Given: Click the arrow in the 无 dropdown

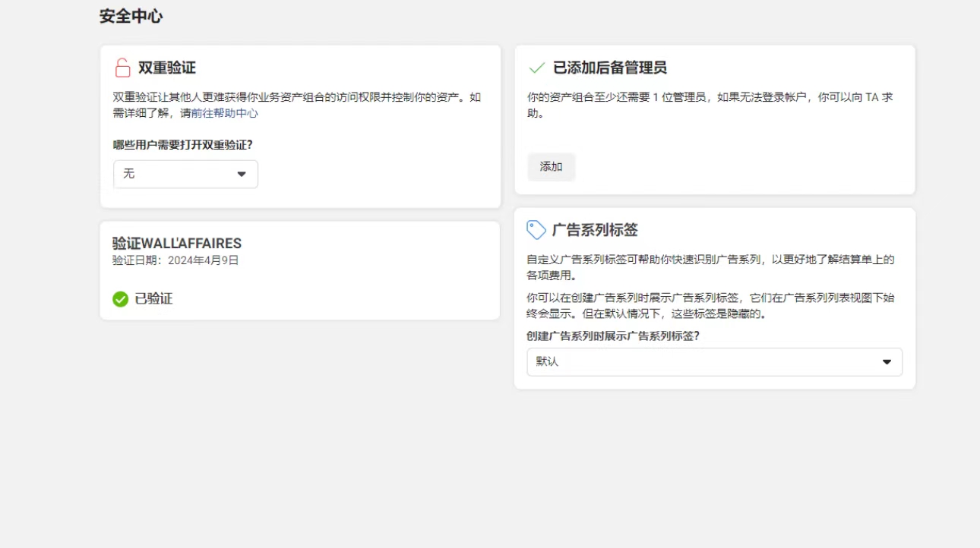Looking at the screenshot, I should coord(242,174).
